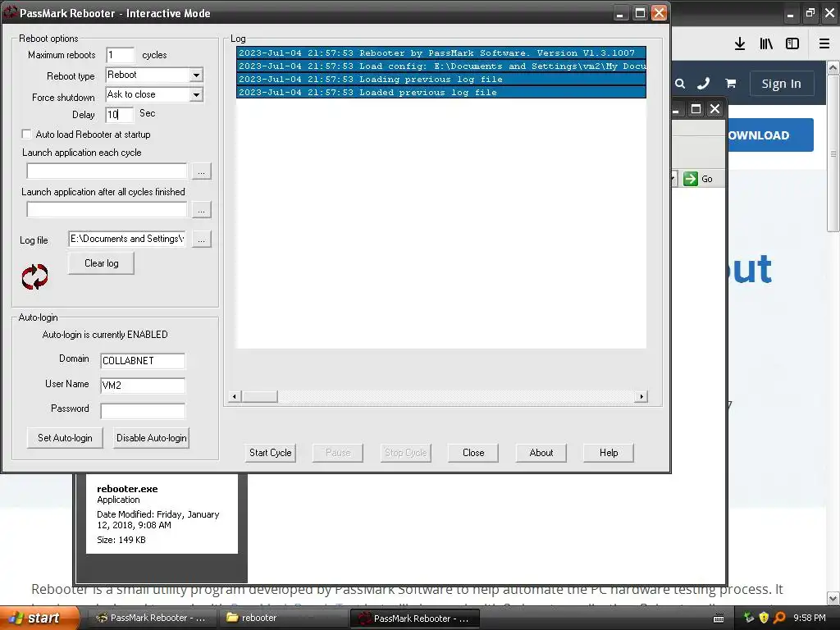Click the Maximum reboots field

(120, 55)
